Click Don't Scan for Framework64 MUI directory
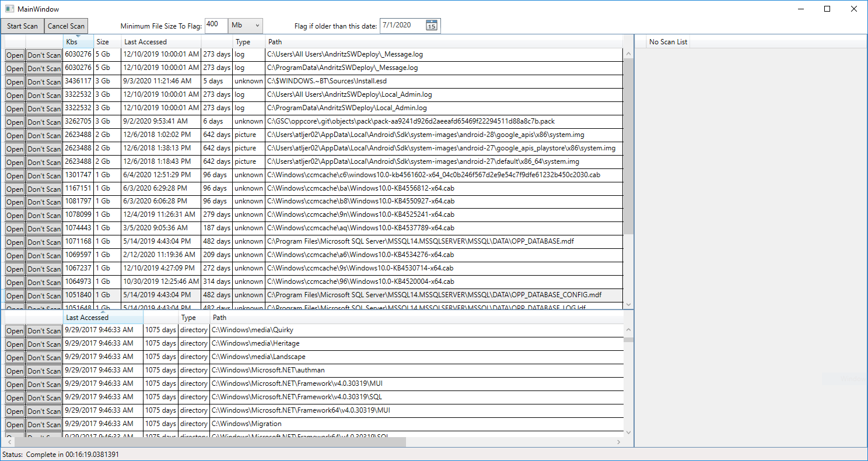Screen dimensions: 868x461 (44, 411)
